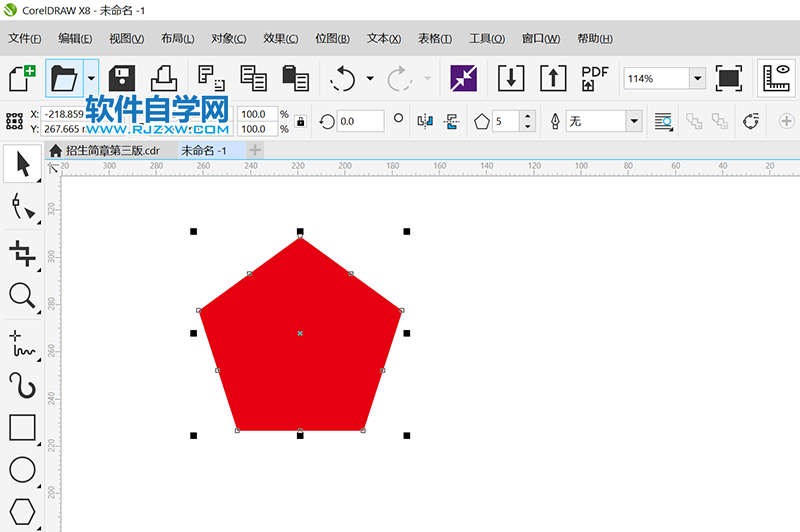This screenshot has height=532, width=800.
Task: Choose the Crop tool
Action: 21,251
